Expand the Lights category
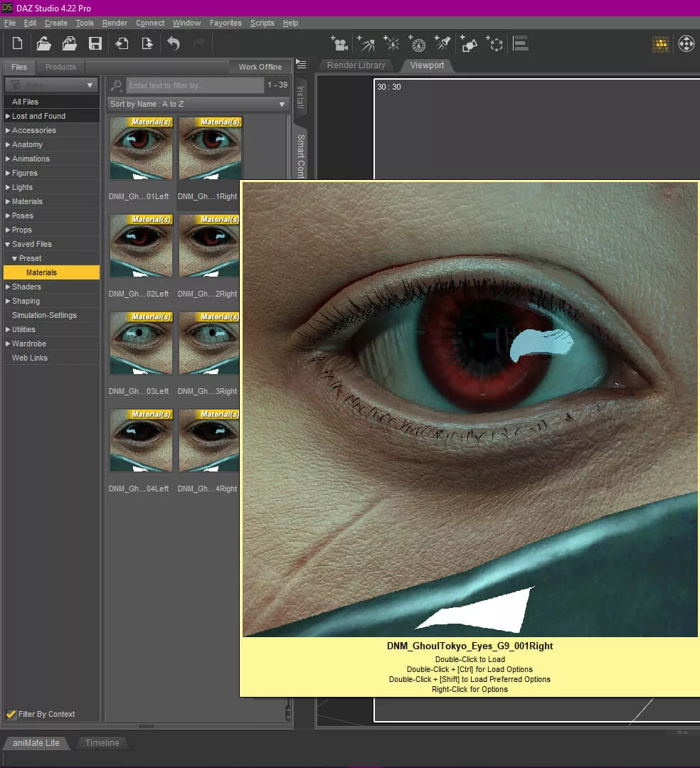This screenshot has height=768, width=700. click(x=8, y=187)
